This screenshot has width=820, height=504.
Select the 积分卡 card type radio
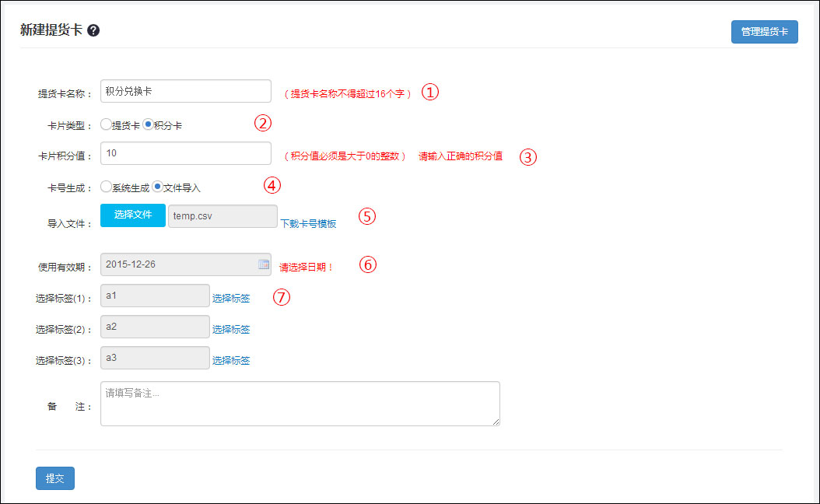[148, 124]
